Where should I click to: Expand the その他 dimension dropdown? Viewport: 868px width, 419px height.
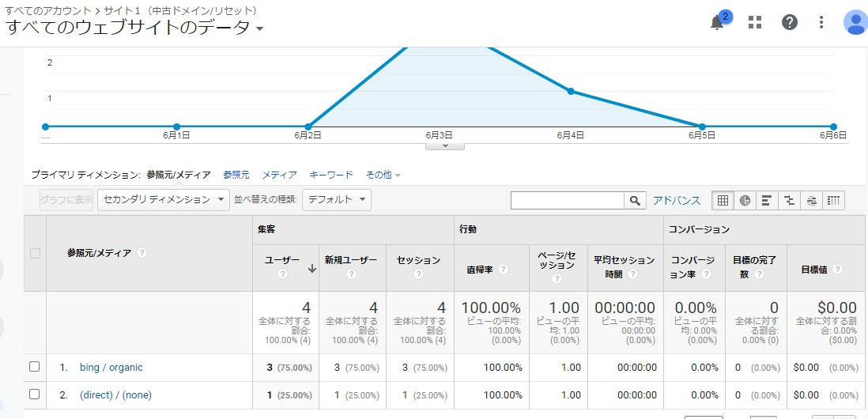click(x=383, y=175)
